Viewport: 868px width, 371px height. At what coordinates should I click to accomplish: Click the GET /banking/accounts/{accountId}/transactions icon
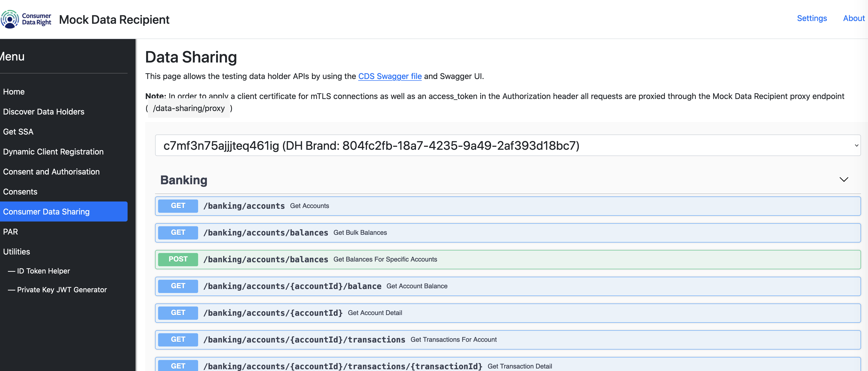pyautogui.click(x=178, y=339)
